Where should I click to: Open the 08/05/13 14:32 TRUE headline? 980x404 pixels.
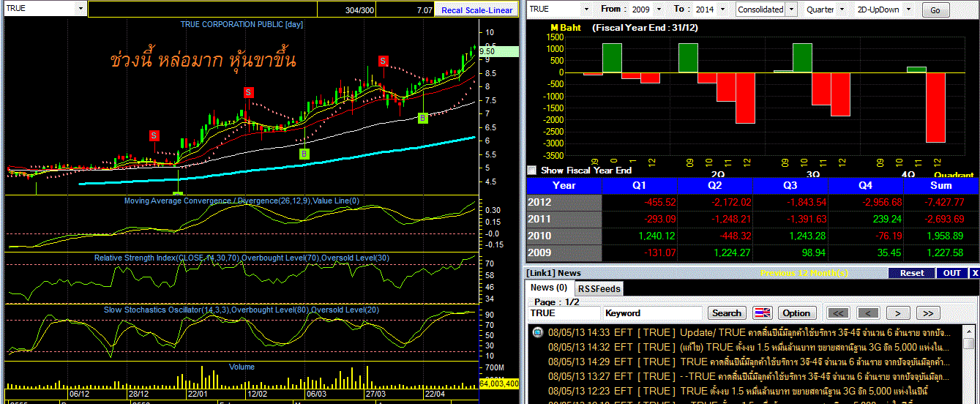click(749, 347)
